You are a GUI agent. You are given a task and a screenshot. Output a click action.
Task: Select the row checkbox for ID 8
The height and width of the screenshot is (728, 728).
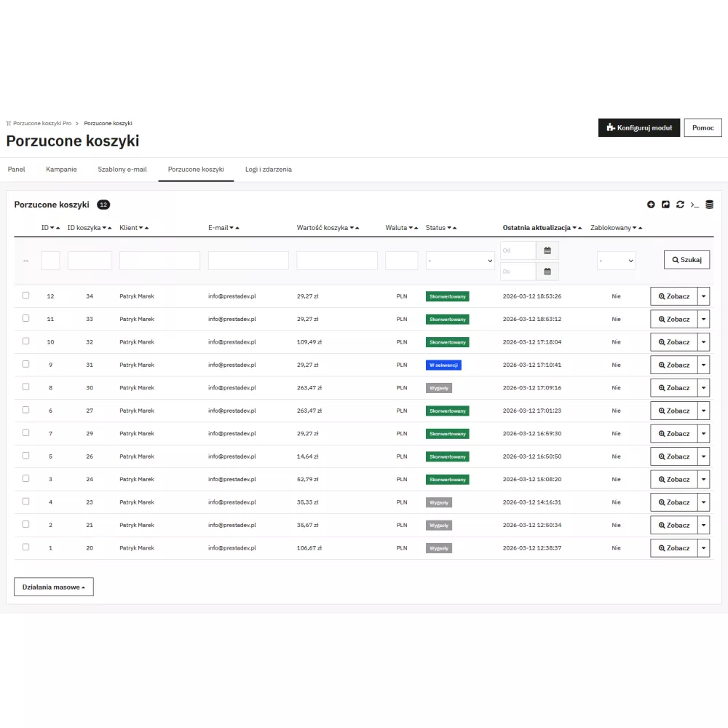26,387
